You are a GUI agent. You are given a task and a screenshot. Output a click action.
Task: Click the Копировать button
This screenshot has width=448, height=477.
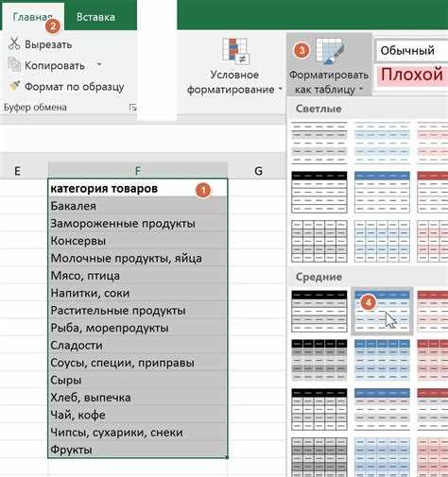[x=46, y=65]
